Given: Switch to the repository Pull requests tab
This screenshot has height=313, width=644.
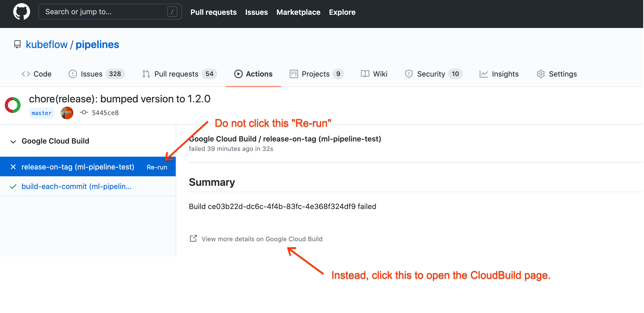Looking at the screenshot, I should (x=179, y=74).
